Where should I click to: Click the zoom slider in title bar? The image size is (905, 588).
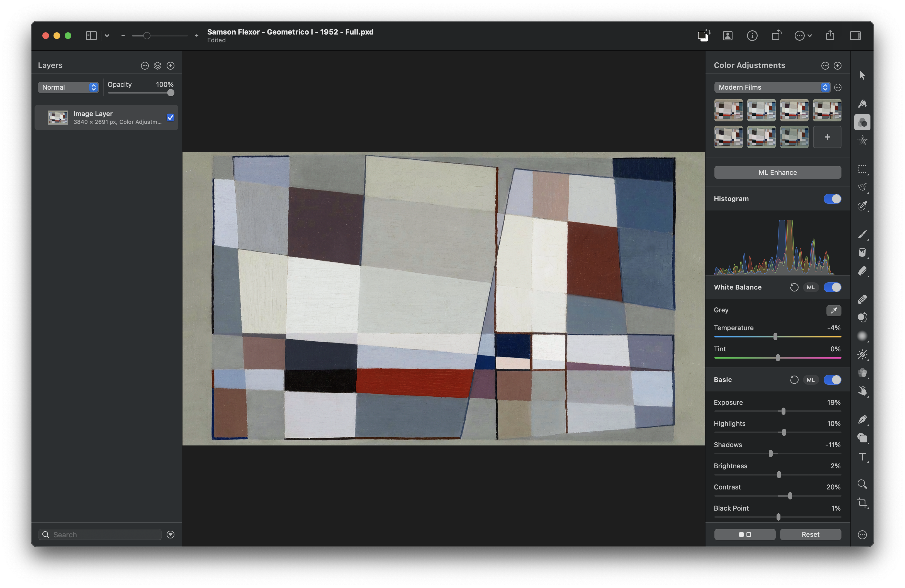(159, 36)
